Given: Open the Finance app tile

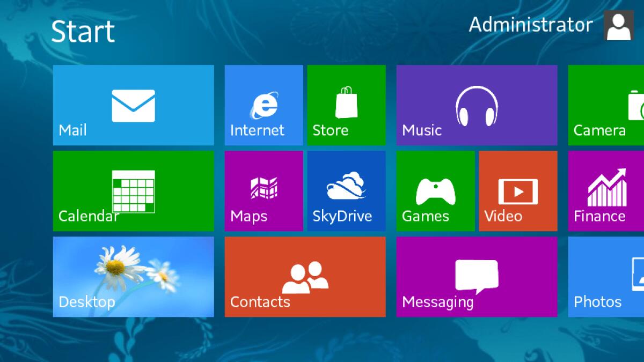Looking at the screenshot, I should click(605, 191).
